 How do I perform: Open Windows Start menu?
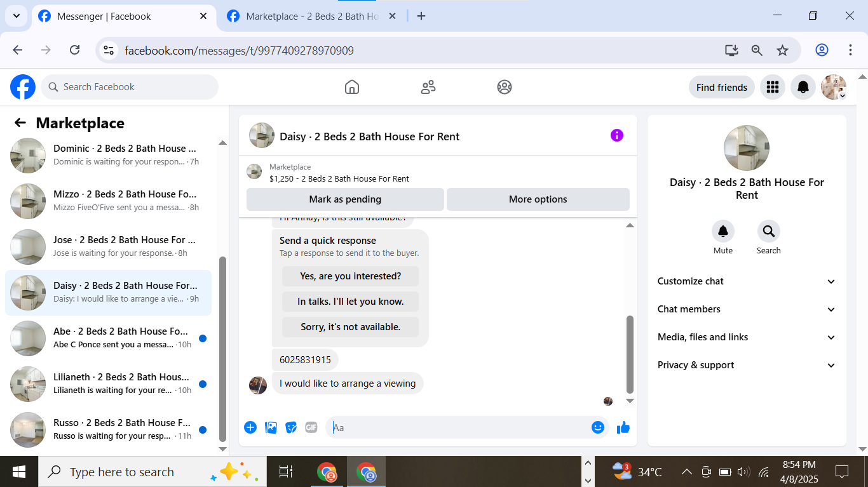point(19,472)
